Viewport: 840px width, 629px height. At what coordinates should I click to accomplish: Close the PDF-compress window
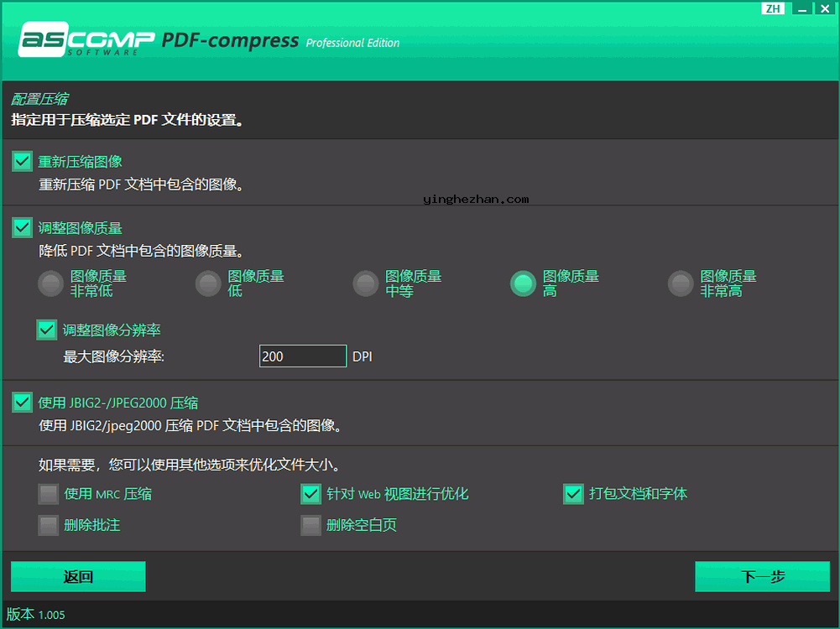(825, 8)
